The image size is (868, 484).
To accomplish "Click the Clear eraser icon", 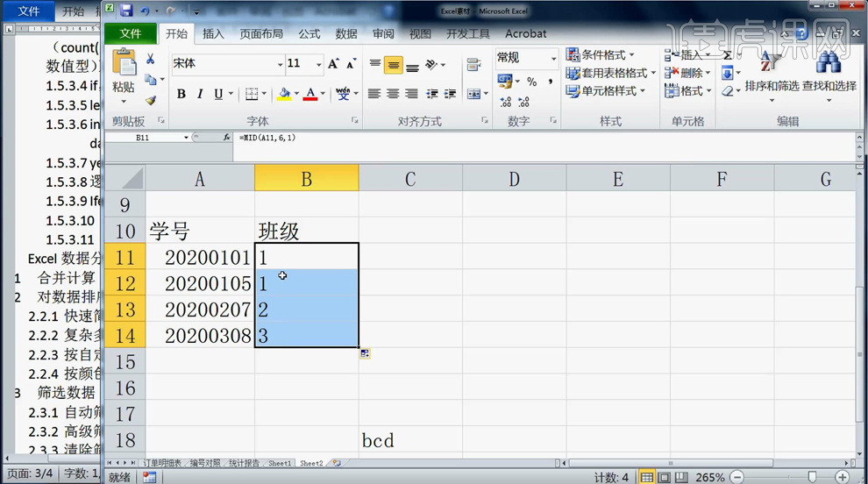I will (728, 91).
